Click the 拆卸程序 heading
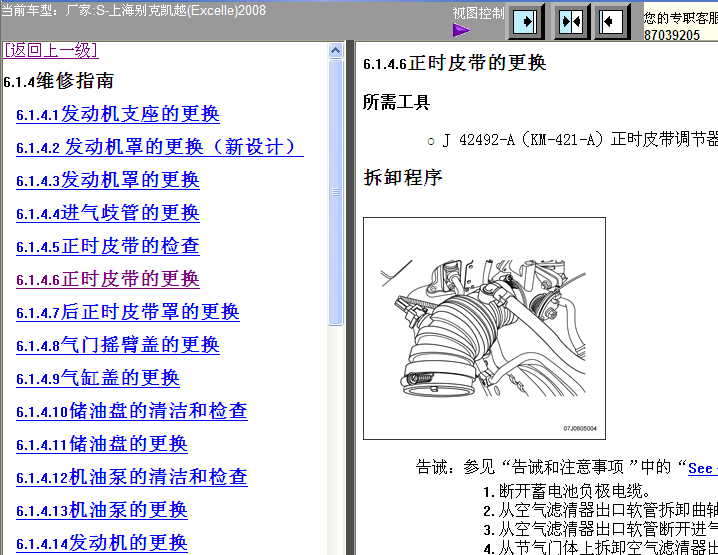718x555 pixels. (403, 178)
